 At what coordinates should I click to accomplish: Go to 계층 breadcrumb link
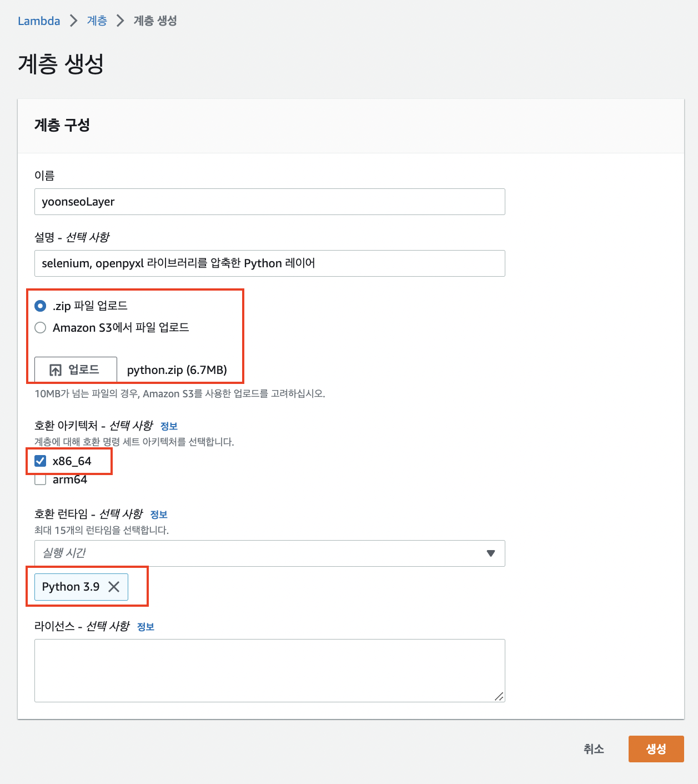(x=97, y=21)
